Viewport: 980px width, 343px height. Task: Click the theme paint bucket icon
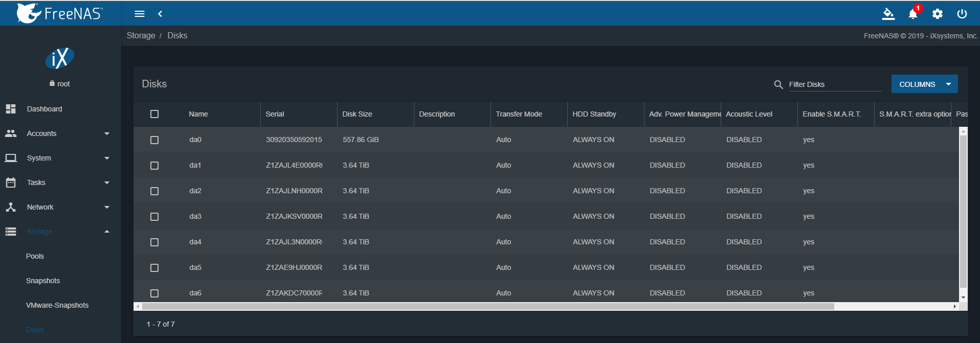click(x=888, y=14)
